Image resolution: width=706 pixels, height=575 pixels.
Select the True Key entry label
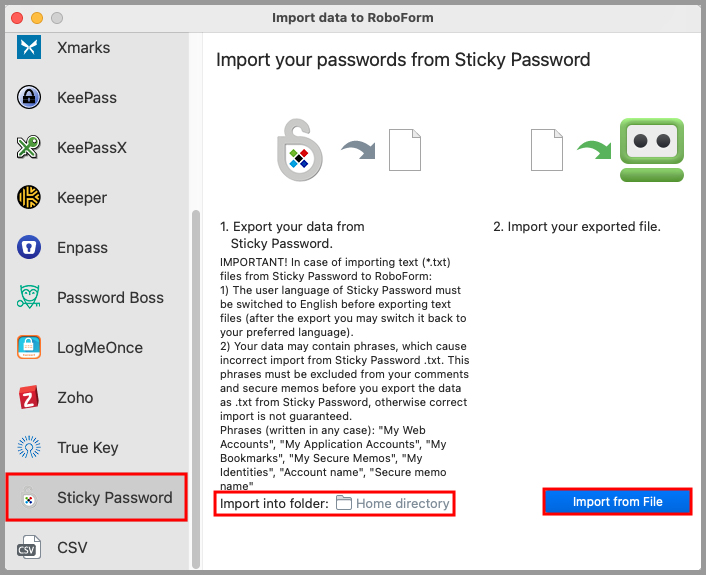(x=87, y=447)
